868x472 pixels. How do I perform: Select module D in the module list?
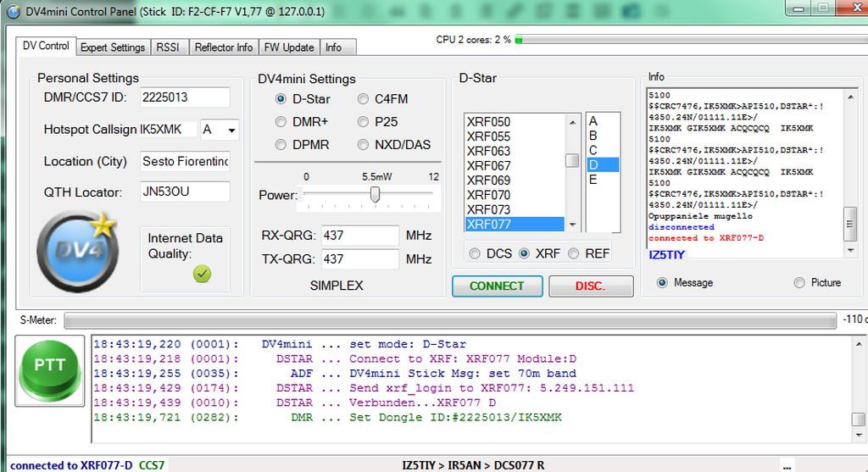point(603,165)
